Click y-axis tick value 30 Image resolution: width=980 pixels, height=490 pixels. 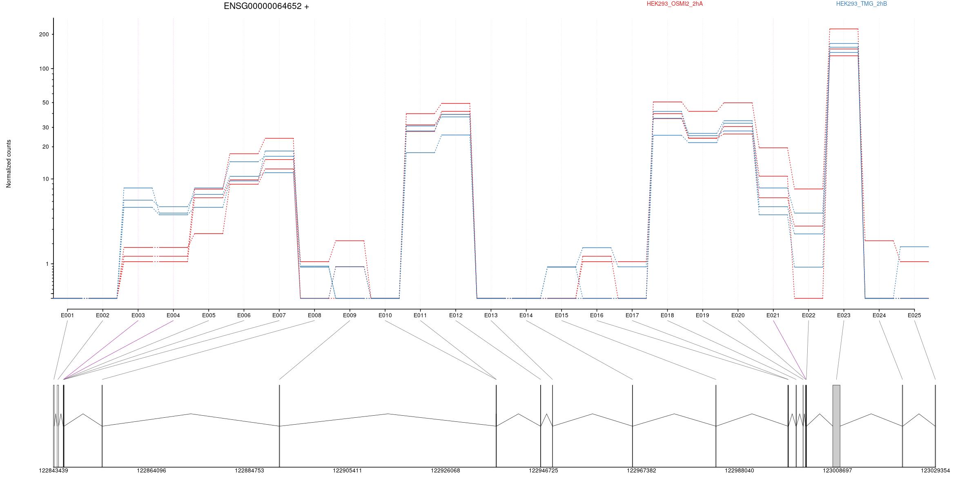click(45, 127)
